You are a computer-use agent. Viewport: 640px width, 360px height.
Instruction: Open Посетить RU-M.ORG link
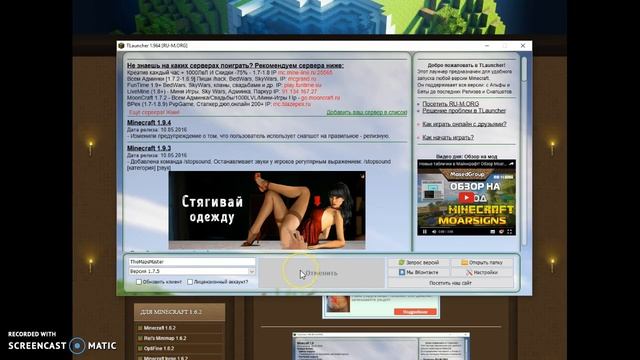(451, 104)
